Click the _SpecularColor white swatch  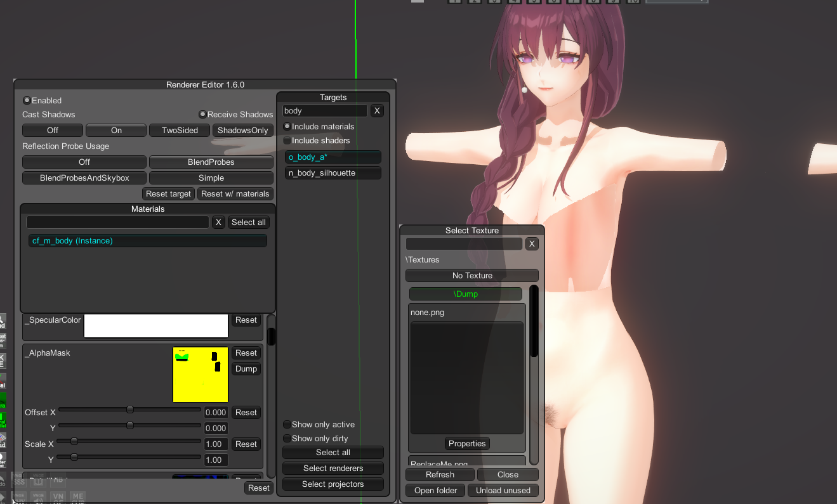[155, 326]
